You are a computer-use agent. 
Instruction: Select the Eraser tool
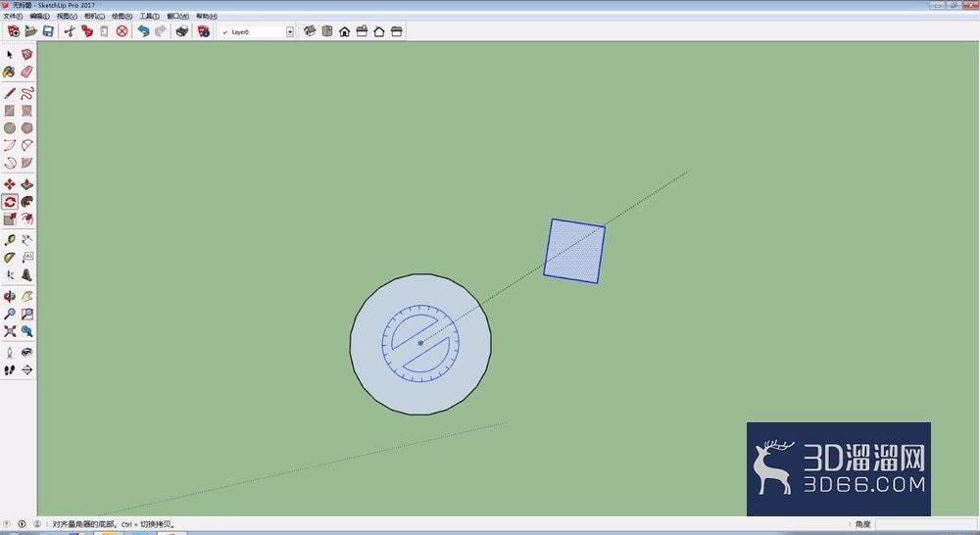coord(26,72)
